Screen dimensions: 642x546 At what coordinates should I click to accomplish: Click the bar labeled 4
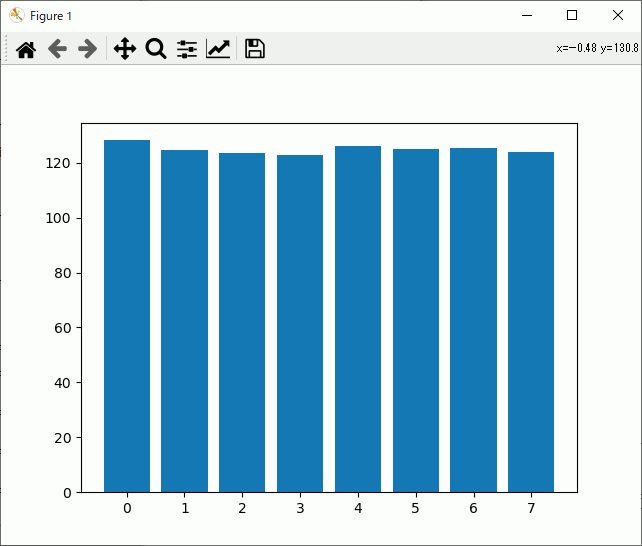coord(358,319)
